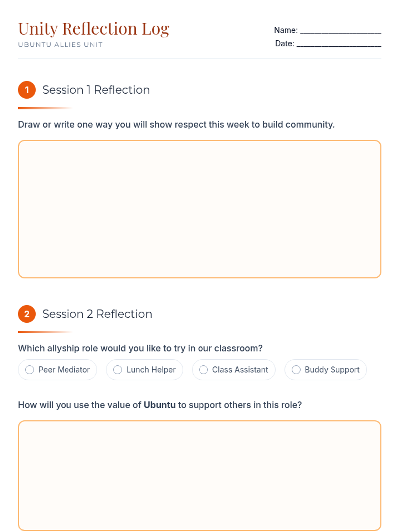Click the Ubuntu support response text area

coord(199,475)
